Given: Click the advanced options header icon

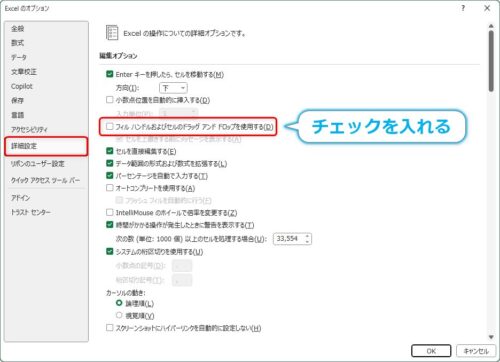Looking at the screenshot, I should [x=112, y=33].
